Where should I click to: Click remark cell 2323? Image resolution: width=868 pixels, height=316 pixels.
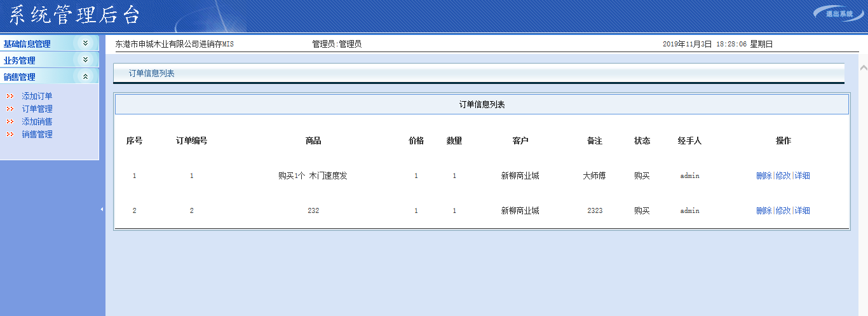point(595,210)
